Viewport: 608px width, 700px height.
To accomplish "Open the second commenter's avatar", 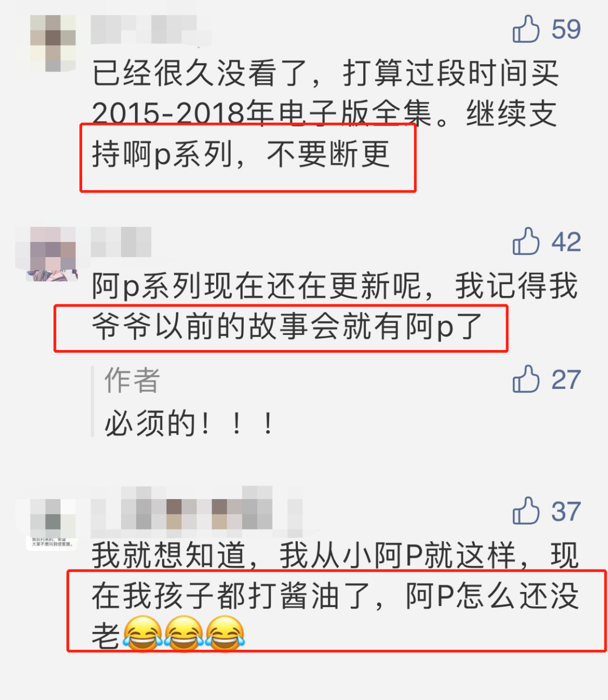I will coord(52,254).
